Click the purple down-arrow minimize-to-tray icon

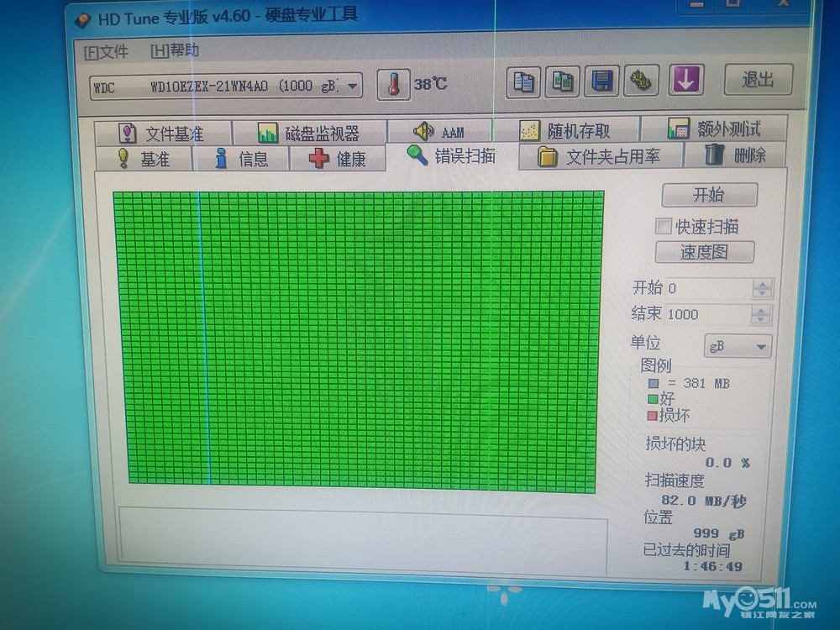[x=685, y=80]
